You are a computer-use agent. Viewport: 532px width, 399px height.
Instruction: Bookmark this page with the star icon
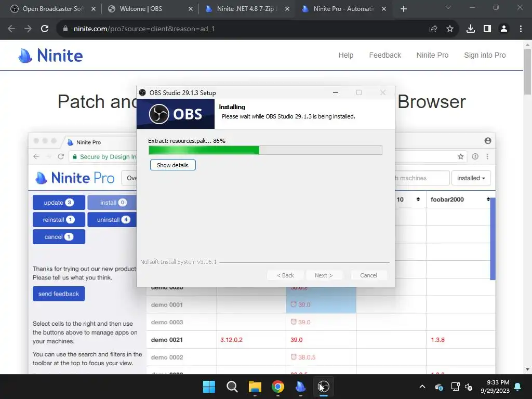[x=449, y=29]
